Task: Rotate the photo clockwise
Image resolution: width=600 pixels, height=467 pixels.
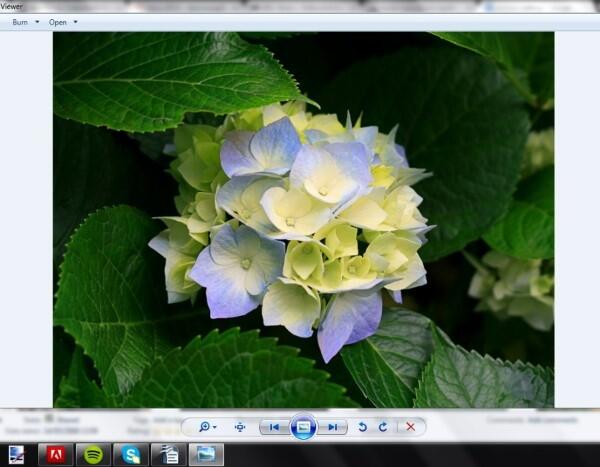Action: coord(383,427)
